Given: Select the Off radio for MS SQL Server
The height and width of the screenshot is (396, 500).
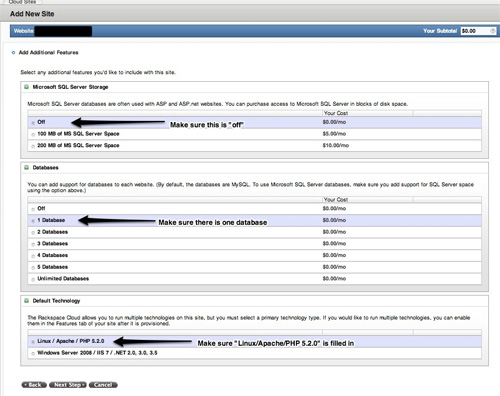Looking at the screenshot, I should click(33, 123).
